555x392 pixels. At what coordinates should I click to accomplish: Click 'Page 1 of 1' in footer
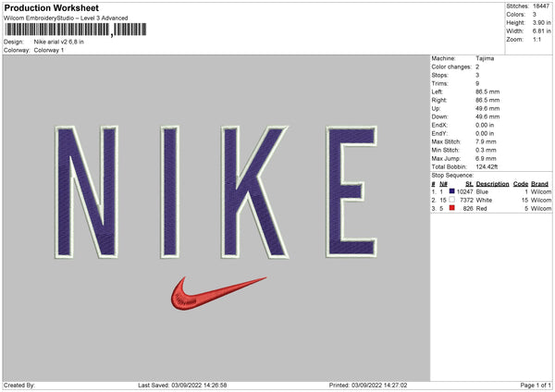coord(536,386)
